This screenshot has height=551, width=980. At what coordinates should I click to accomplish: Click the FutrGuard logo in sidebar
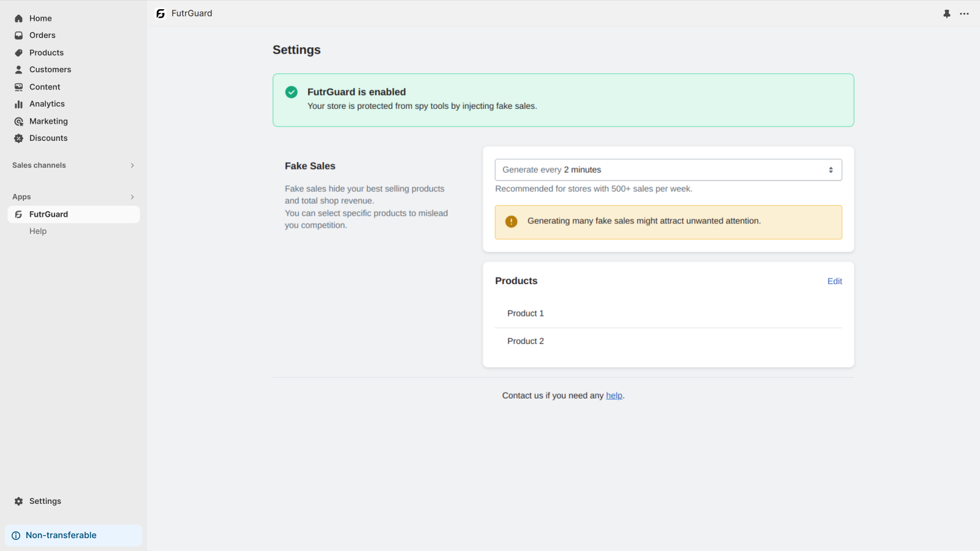click(x=18, y=214)
